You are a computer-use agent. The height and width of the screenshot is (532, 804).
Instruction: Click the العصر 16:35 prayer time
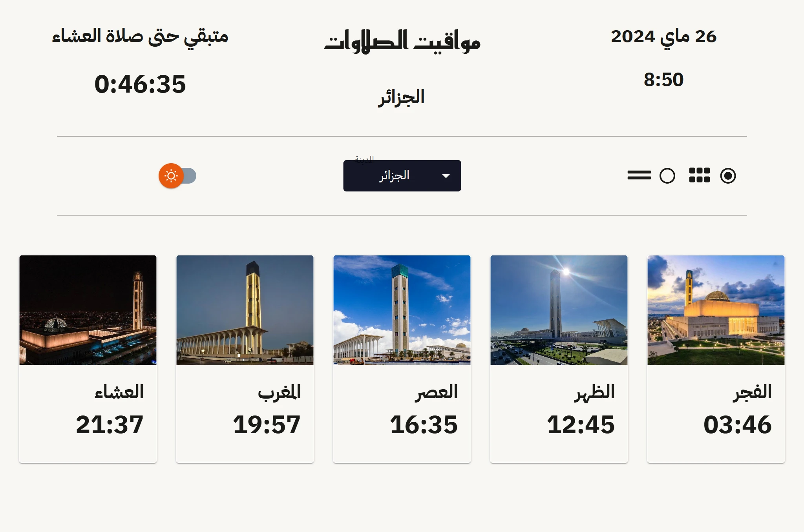pos(423,425)
